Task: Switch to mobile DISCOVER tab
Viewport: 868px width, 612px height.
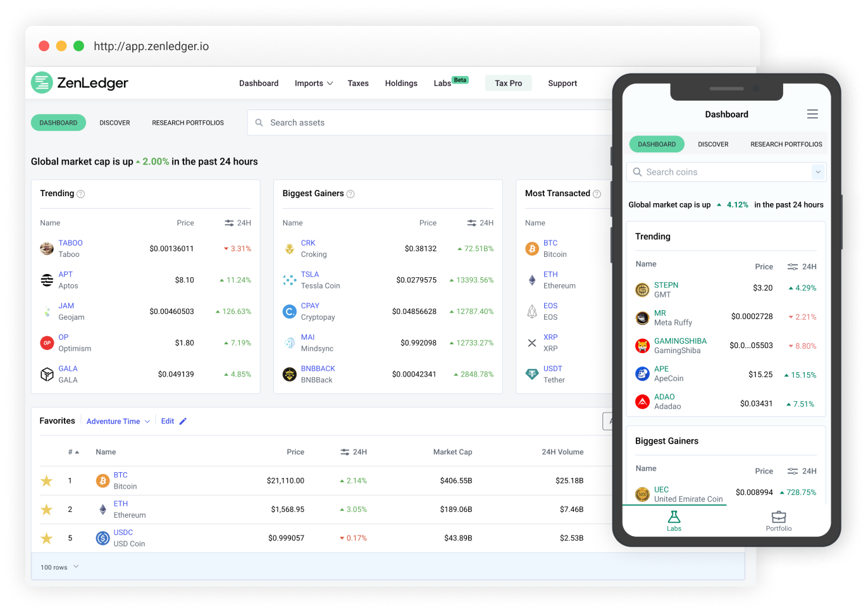Action: (713, 144)
